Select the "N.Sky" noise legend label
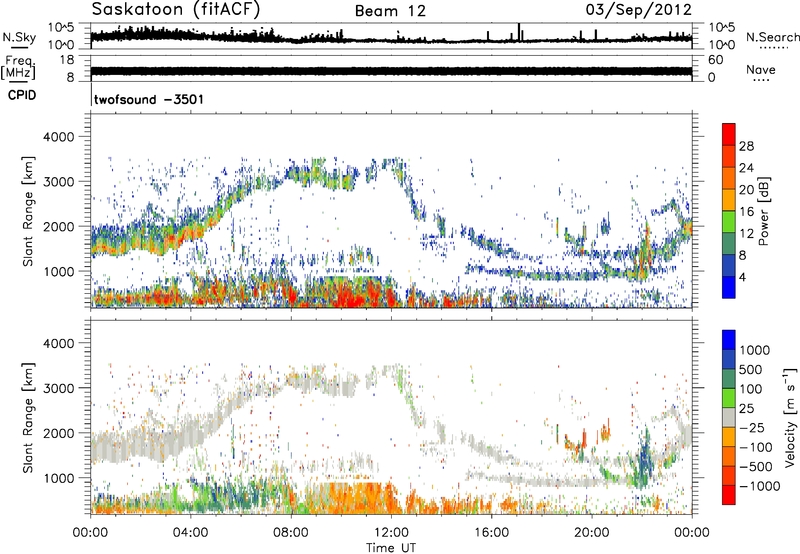 (x=19, y=37)
